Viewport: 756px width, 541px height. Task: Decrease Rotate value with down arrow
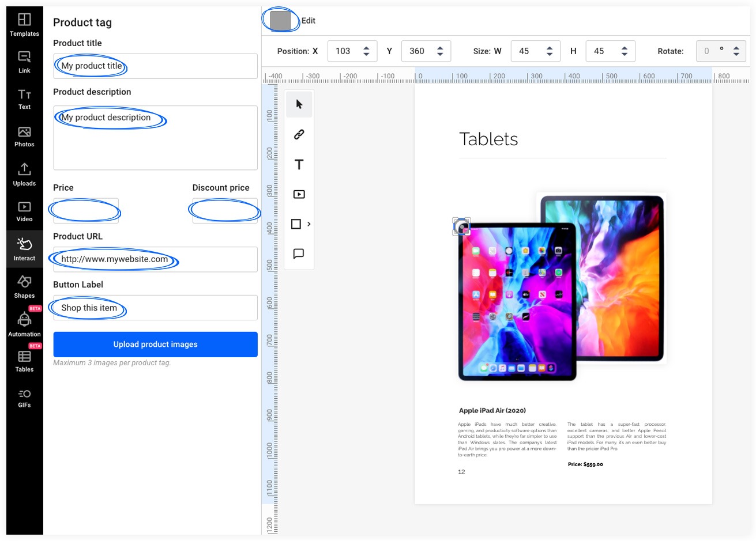pos(736,55)
